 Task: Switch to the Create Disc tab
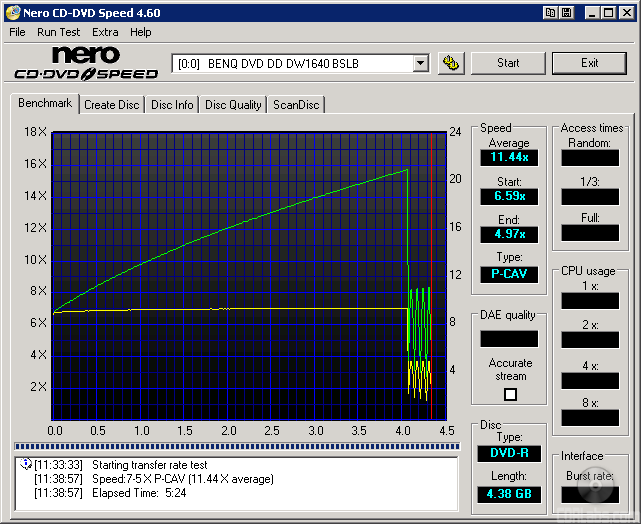[112, 105]
